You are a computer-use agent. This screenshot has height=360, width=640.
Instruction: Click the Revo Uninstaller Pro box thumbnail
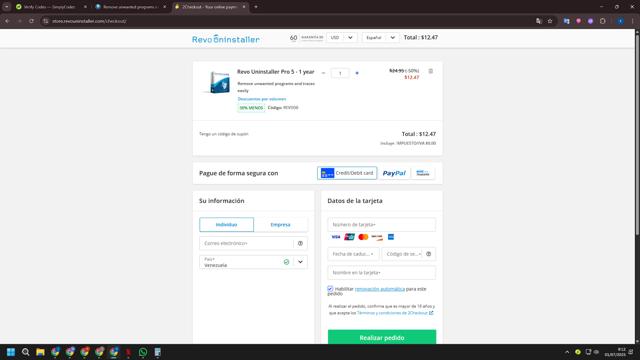pyautogui.click(x=219, y=82)
